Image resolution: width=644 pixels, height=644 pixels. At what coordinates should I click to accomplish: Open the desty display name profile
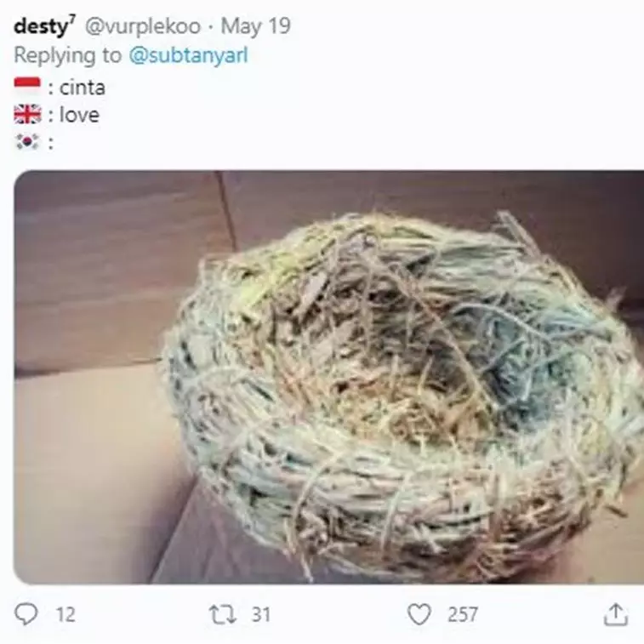(40, 26)
